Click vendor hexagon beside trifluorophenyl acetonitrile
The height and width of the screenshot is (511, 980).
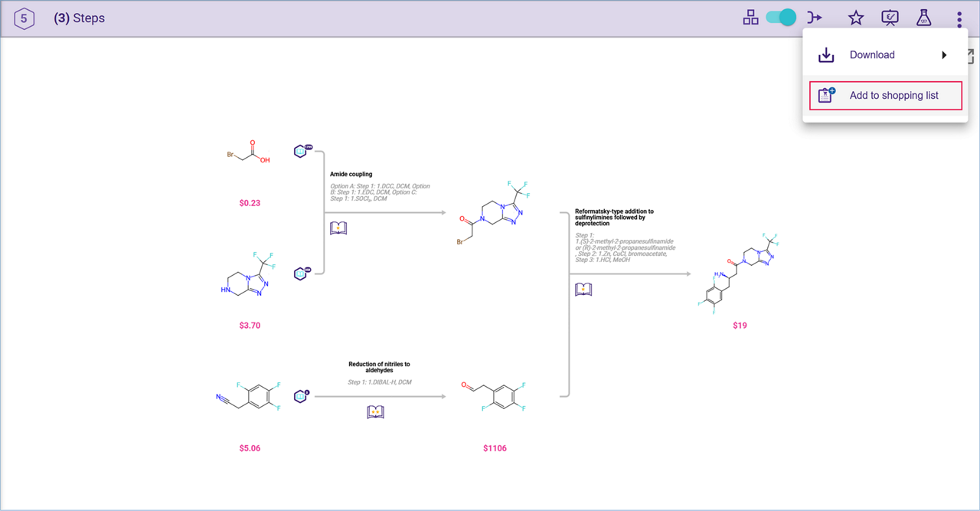[x=302, y=396]
